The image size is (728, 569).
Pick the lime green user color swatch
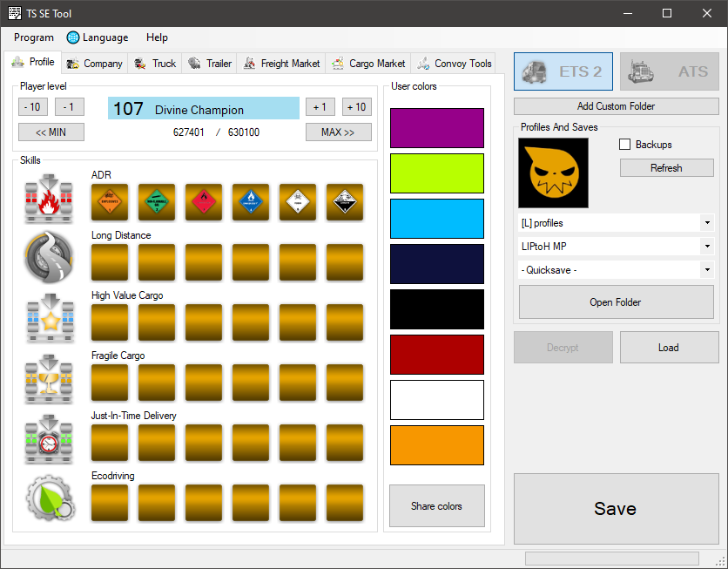437,173
